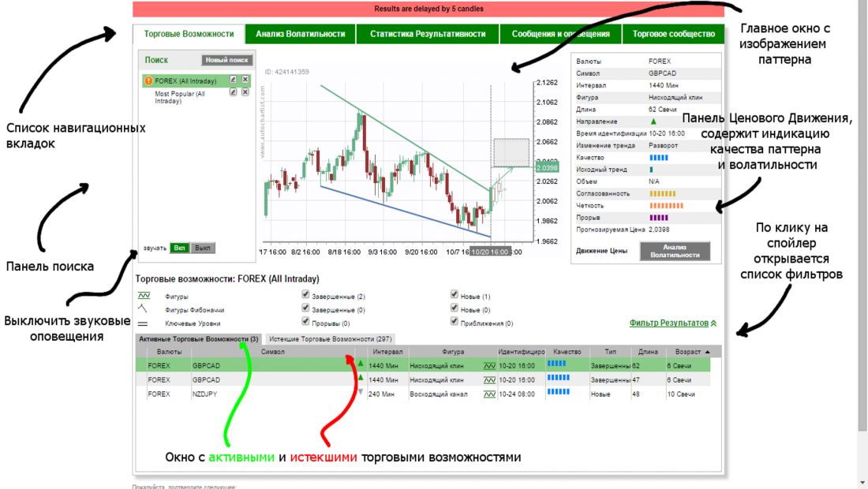
Task: Click the key levels icon next to Ключевые Уровни
Action: (x=143, y=323)
